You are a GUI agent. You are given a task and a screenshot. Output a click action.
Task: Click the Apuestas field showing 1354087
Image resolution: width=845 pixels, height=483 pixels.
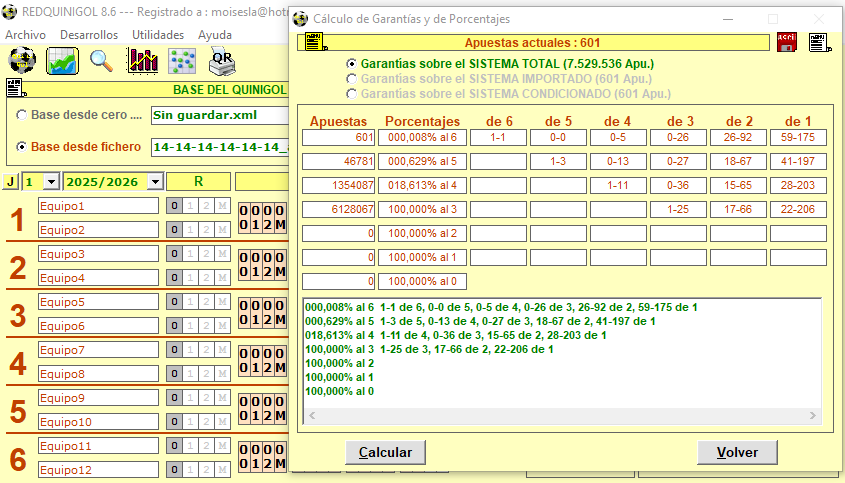tap(338, 185)
